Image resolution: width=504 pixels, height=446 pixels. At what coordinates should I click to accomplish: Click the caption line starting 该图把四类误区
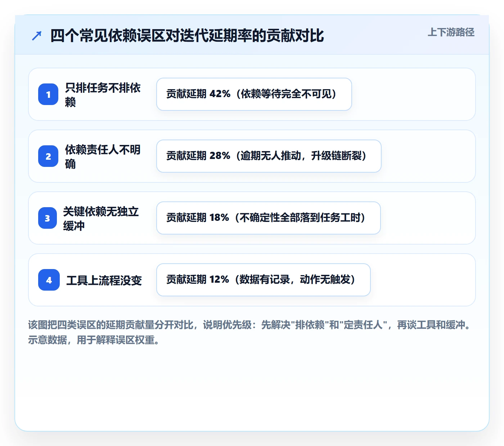(x=249, y=325)
